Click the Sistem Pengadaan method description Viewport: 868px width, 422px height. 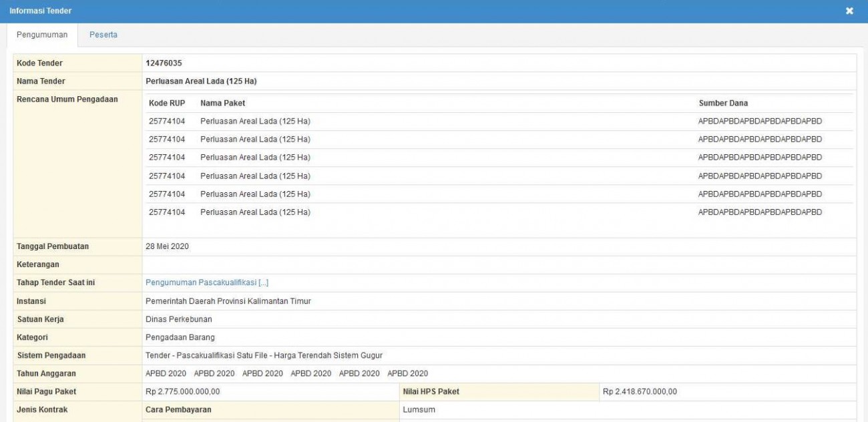coord(264,355)
